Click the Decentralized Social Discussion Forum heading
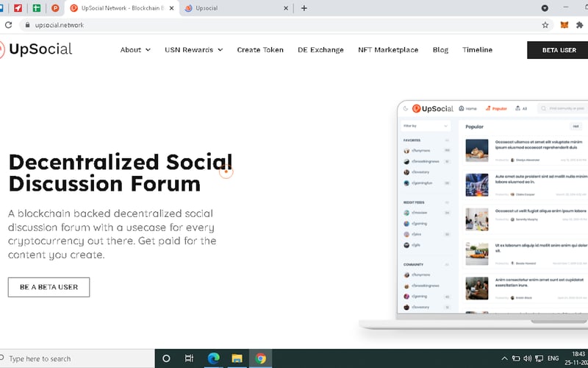The image size is (588, 368). (x=120, y=173)
